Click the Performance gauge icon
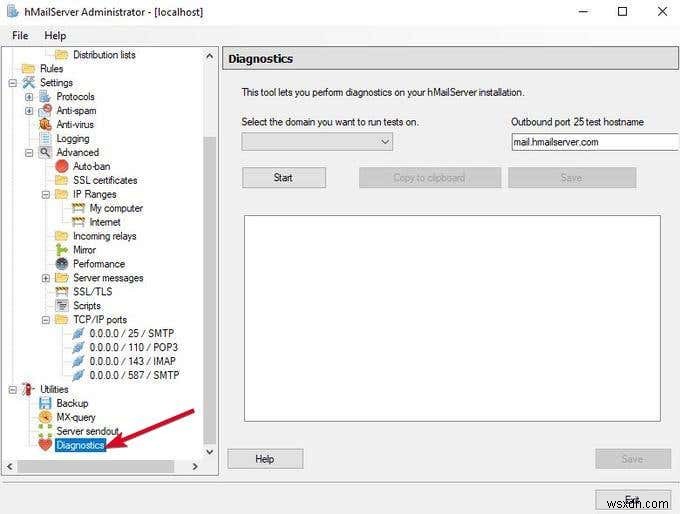Image resolution: width=680 pixels, height=514 pixels. [x=62, y=264]
